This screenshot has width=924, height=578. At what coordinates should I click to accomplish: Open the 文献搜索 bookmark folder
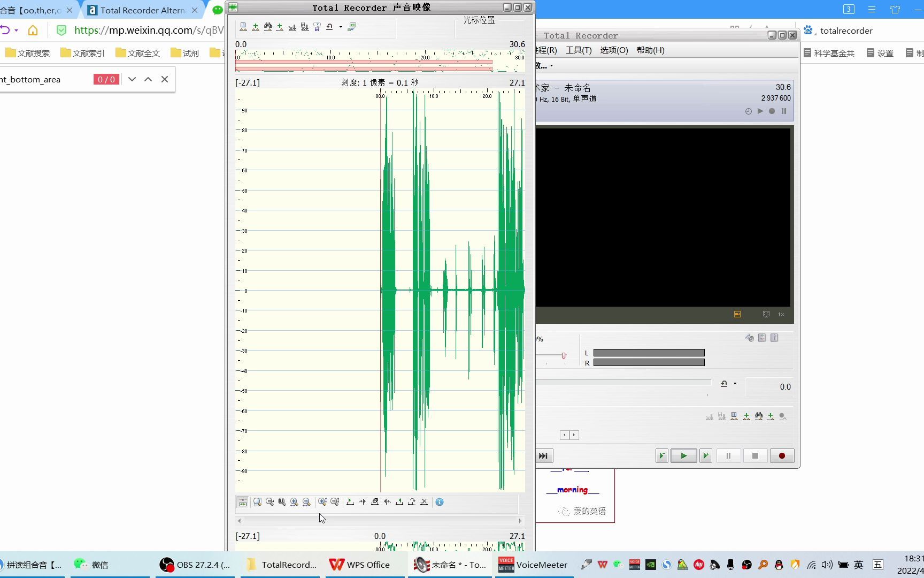[27, 53]
